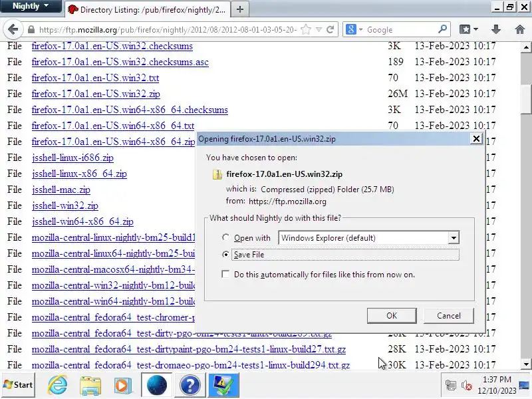Open firefox win64-x86_64.txt link
The height and width of the screenshot is (399, 532).
coord(113,126)
